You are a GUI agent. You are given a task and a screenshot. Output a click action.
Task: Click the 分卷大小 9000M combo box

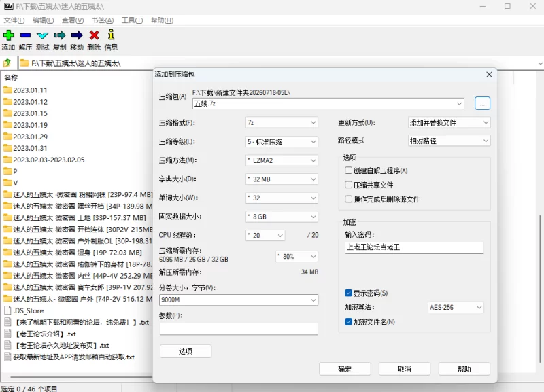click(239, 300)
